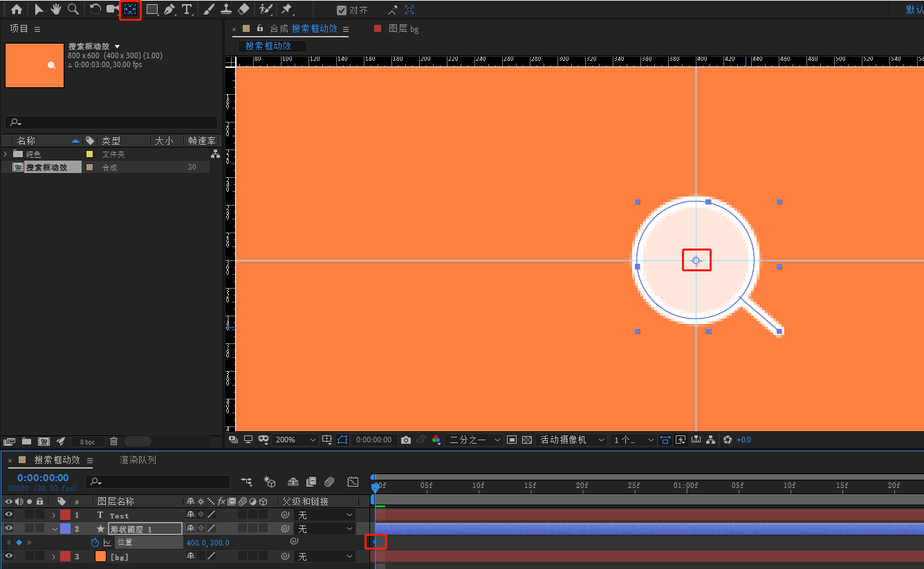Select the Pen tool

click(170, 10)
